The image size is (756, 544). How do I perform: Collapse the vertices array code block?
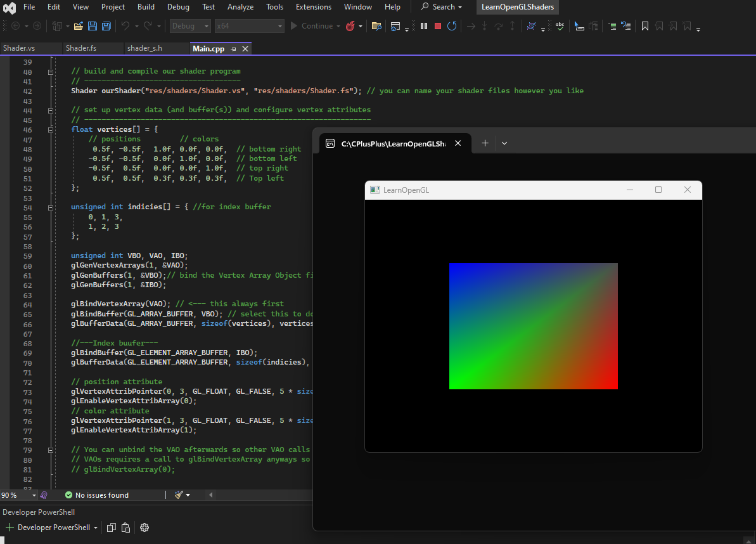pyautogui.click(x=50, y=129)
